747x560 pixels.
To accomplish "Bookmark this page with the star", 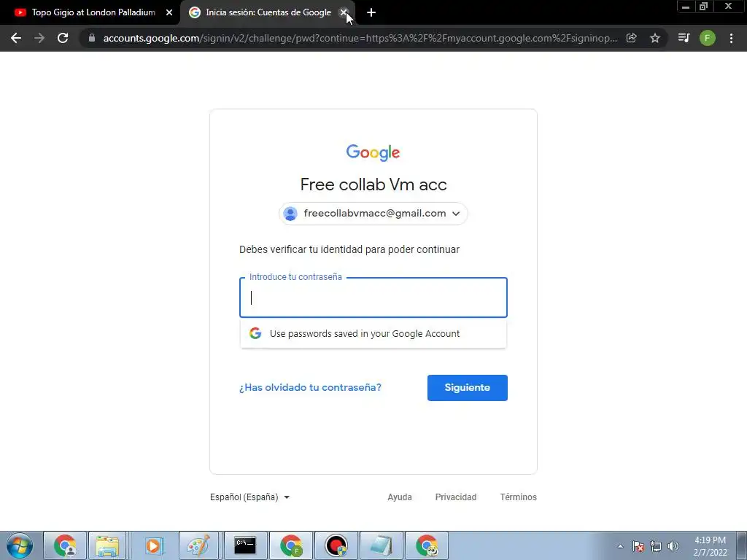I will point(655,38).
